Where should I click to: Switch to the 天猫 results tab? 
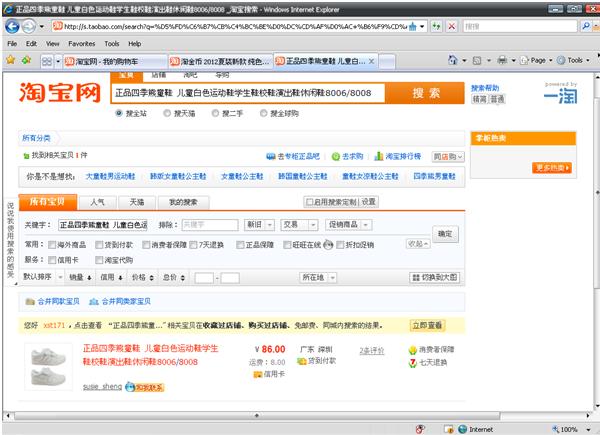point(137,202)
